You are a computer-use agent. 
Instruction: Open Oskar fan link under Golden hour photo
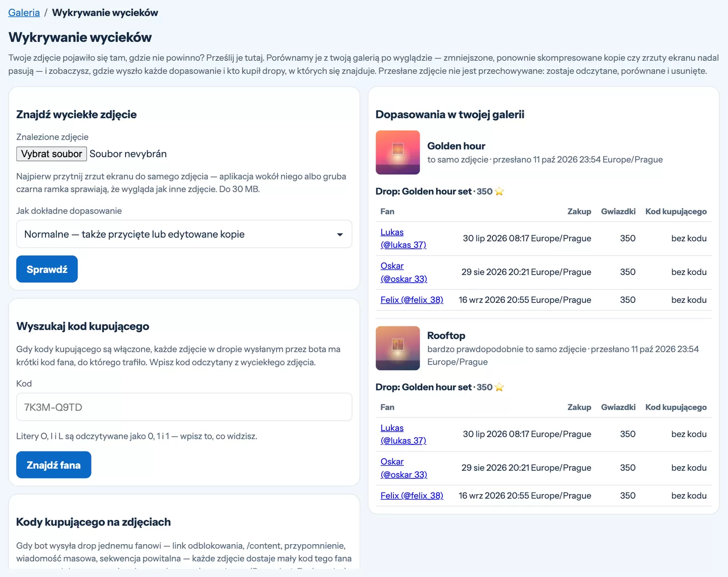(404, 272)
